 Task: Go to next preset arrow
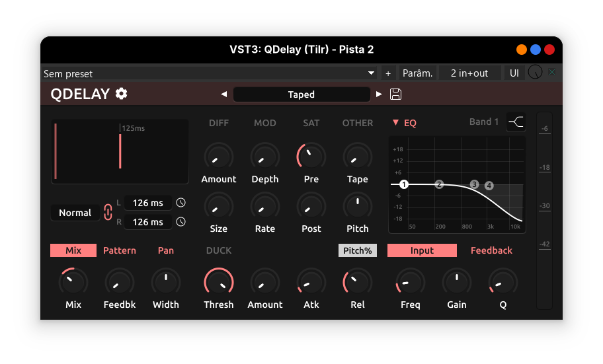379,94
